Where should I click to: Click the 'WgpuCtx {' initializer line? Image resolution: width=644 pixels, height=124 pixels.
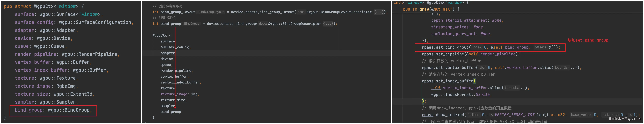coord(161,35)
